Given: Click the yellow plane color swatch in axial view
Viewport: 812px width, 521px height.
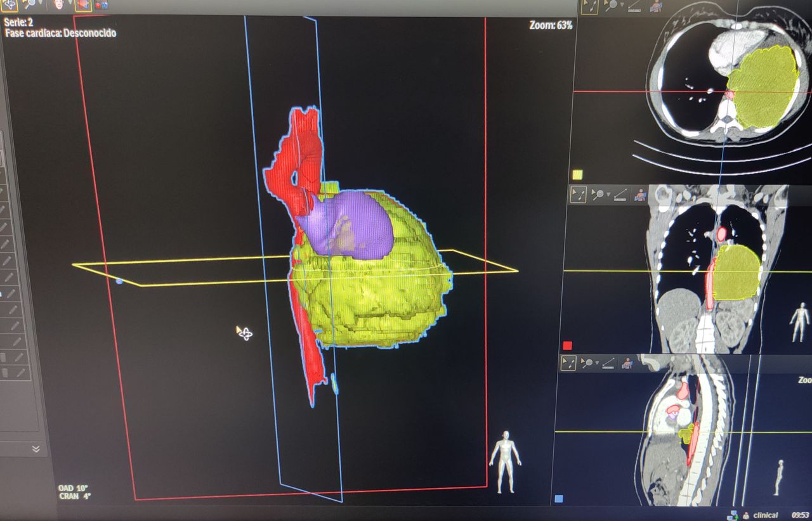Looking at the screenshot, I should 577,174.
